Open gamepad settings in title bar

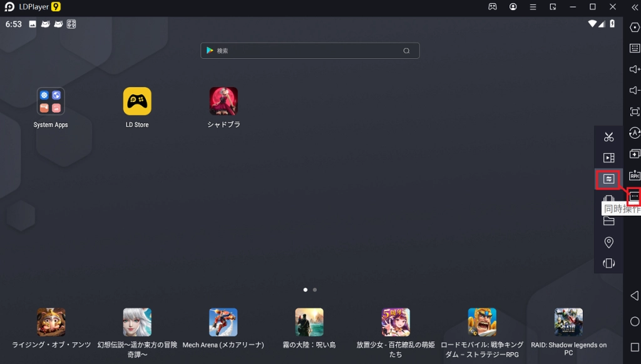point(493,7)
